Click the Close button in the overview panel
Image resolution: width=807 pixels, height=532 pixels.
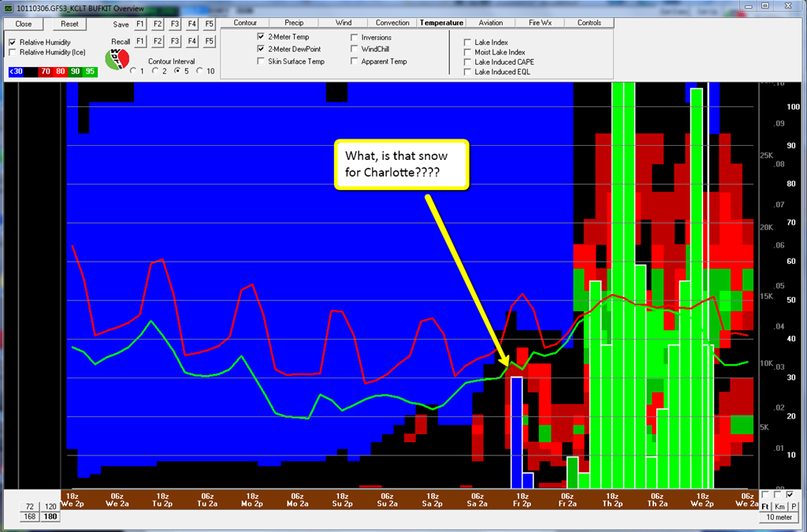coord(23,24)
